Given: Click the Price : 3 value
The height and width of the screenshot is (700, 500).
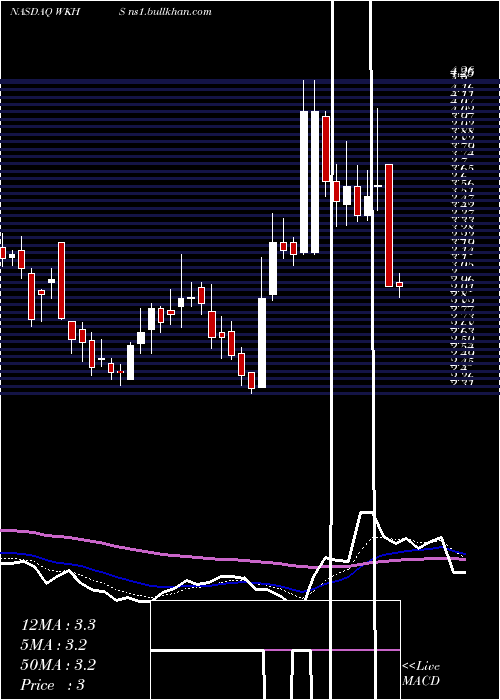Looking at the screenshot, I should [x=53, y=685].
